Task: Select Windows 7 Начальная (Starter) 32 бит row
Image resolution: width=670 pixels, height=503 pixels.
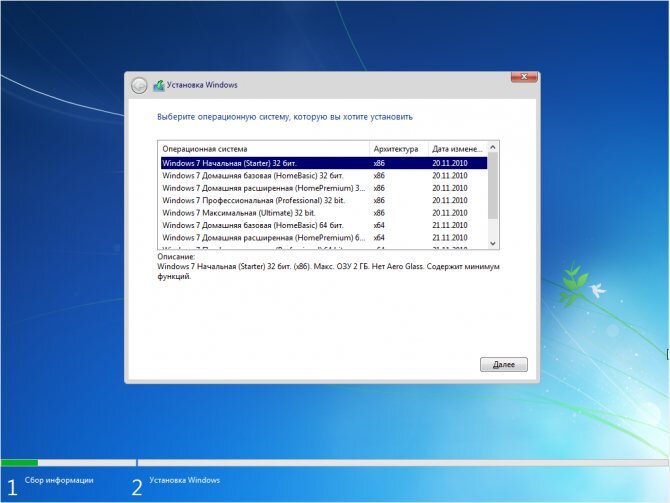Action: (x=324, y=163)
